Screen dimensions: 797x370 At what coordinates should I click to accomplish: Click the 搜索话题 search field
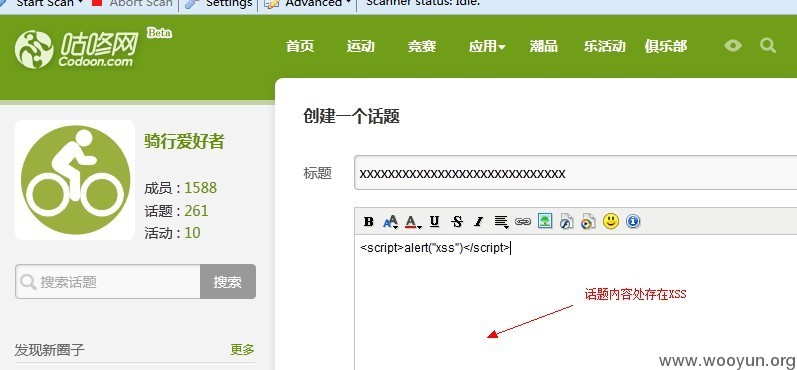108,282
